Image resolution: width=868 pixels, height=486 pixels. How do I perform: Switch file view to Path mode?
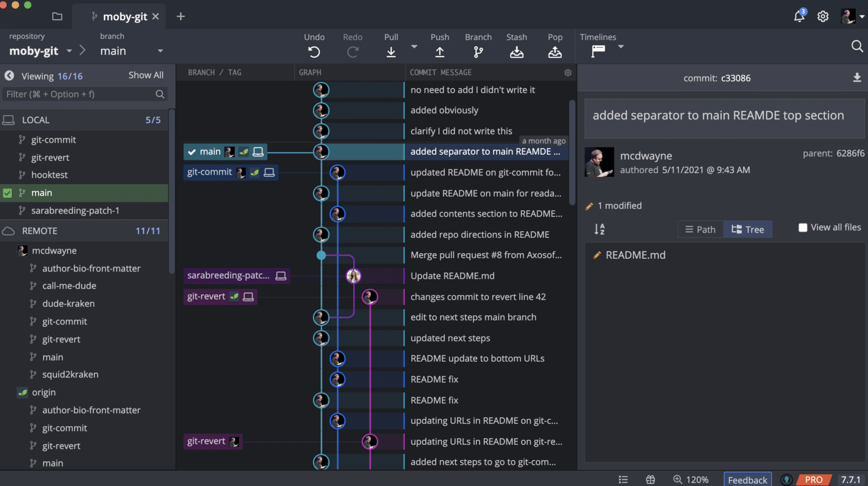pyautogui.click(x=700, y=229)
